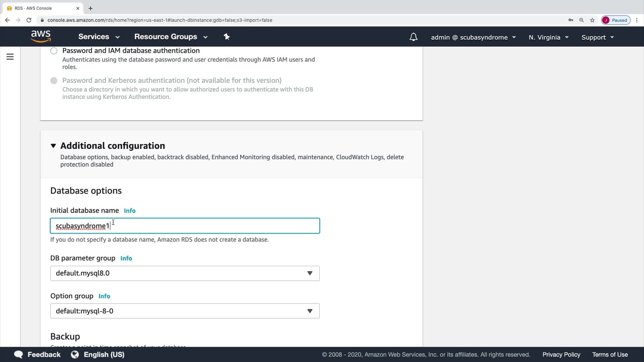Screen dimensions: 644x362
Task: Open a new browser tab
Action: (90, 8)
